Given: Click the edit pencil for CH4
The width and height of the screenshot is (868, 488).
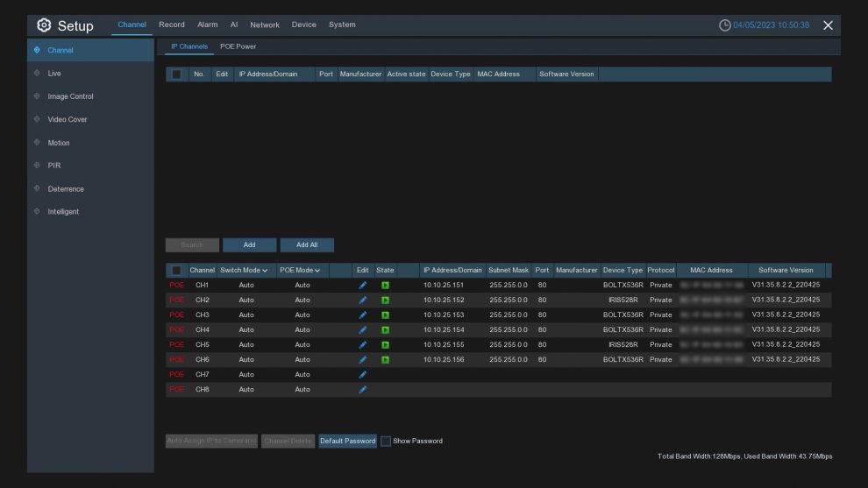Looking at the screenshot, I should (x=363, y=329).
